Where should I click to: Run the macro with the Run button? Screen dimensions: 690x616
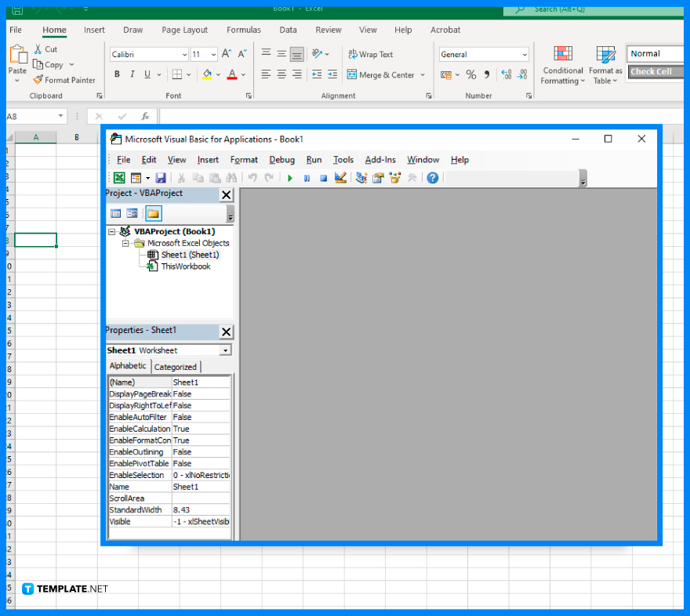(289, 178)
